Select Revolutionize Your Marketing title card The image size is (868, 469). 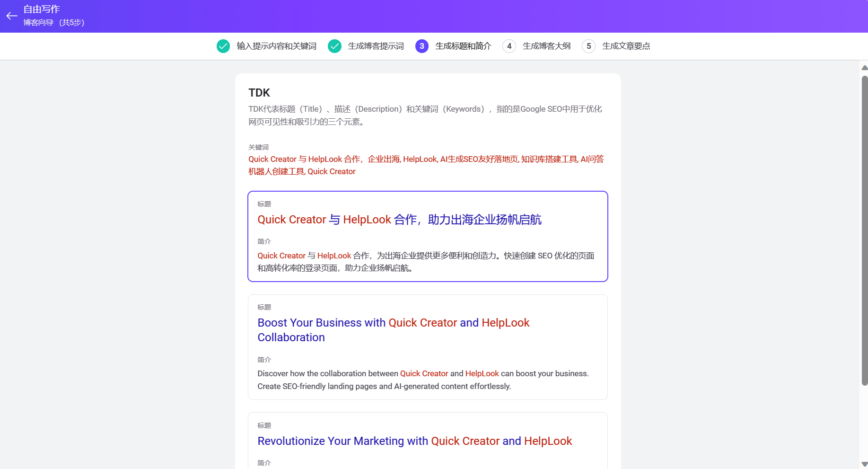tap(428, 441)
